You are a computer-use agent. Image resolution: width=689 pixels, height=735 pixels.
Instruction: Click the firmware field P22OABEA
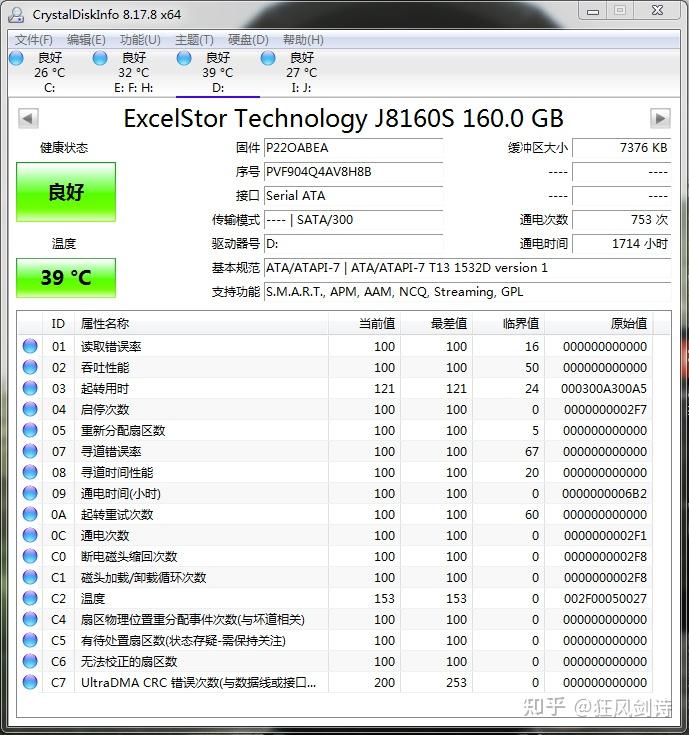353,148
